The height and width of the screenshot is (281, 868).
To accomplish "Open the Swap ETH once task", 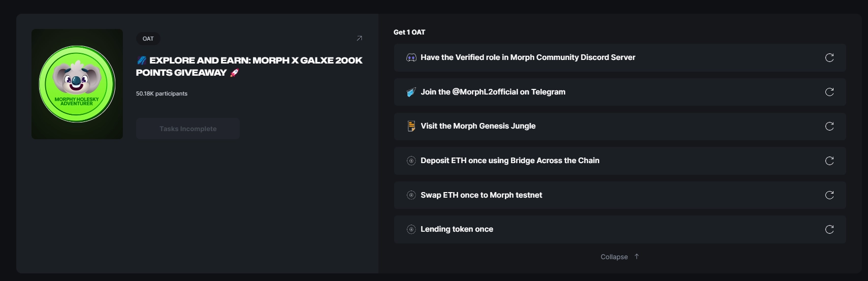I will (x=481, y=195).
